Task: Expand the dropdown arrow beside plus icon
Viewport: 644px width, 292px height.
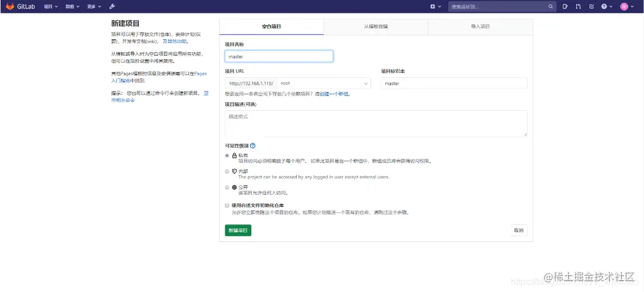Action: (440, 7)
